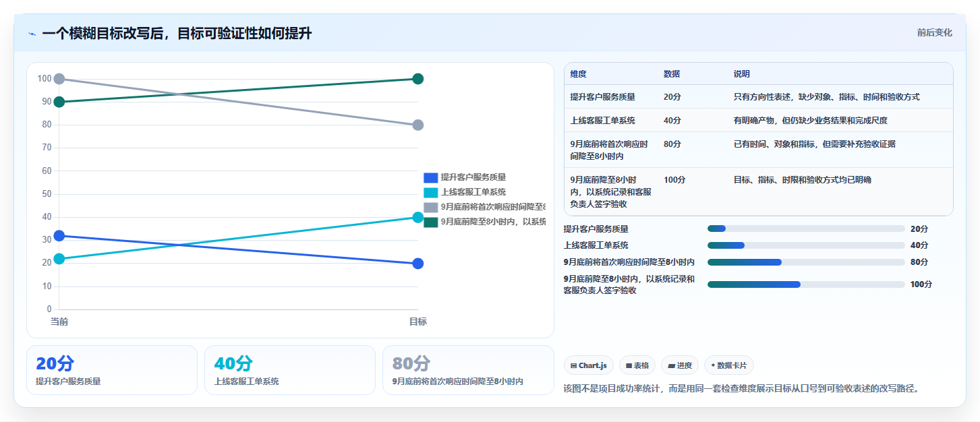Image resolution: width=980 pixels, height=422 pixels.
Task: Click description 已有时间、对象和指标，但需要补充验收证据
Action: pyautogui.click(x=814, y=144)
